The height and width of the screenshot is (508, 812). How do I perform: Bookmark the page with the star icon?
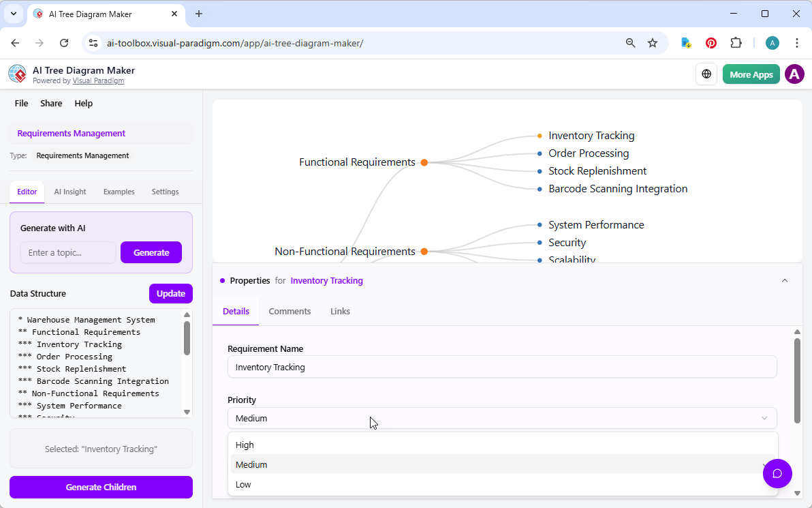(x=653, y=42)
